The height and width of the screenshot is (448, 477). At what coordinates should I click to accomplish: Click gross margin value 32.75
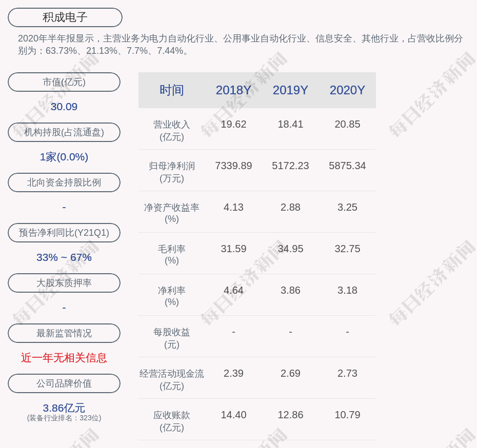point(347,249)
